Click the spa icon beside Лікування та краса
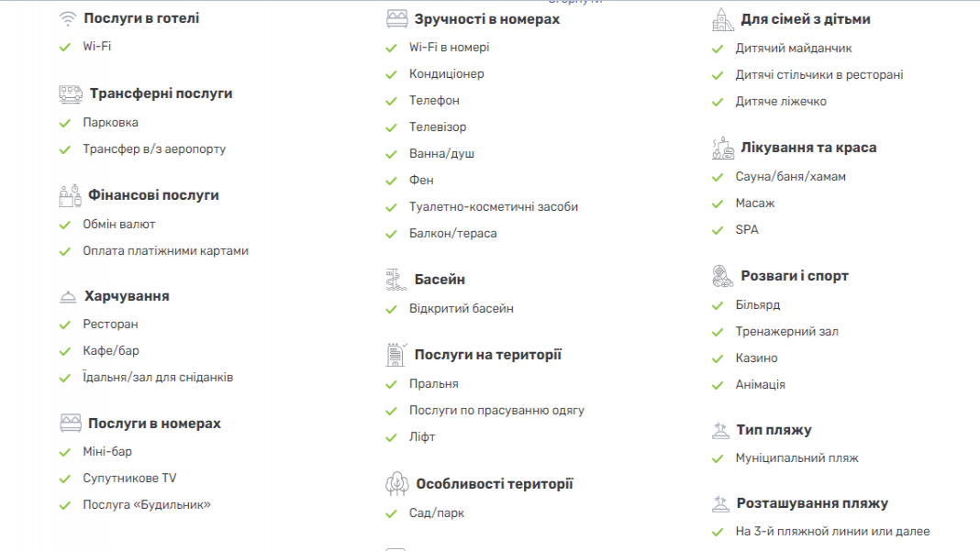The height and width of the screenshot is (551, 980). [723, 148]
